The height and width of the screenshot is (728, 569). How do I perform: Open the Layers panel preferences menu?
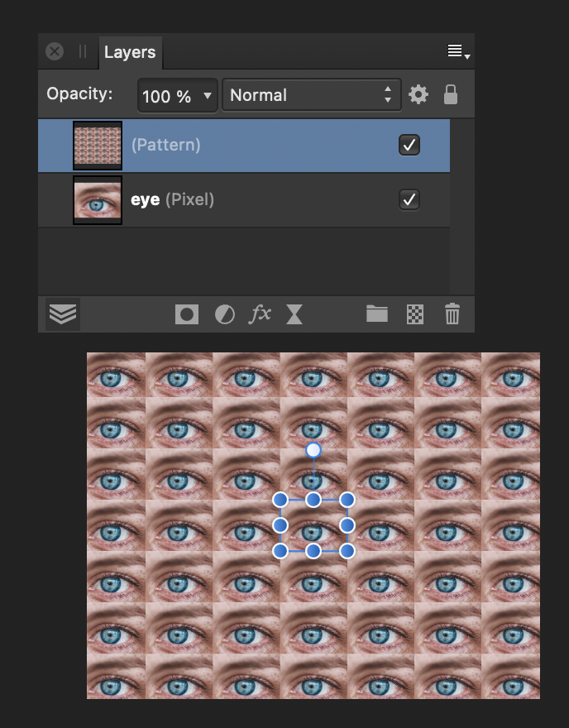pyautogui.click(x=455, y=50)
